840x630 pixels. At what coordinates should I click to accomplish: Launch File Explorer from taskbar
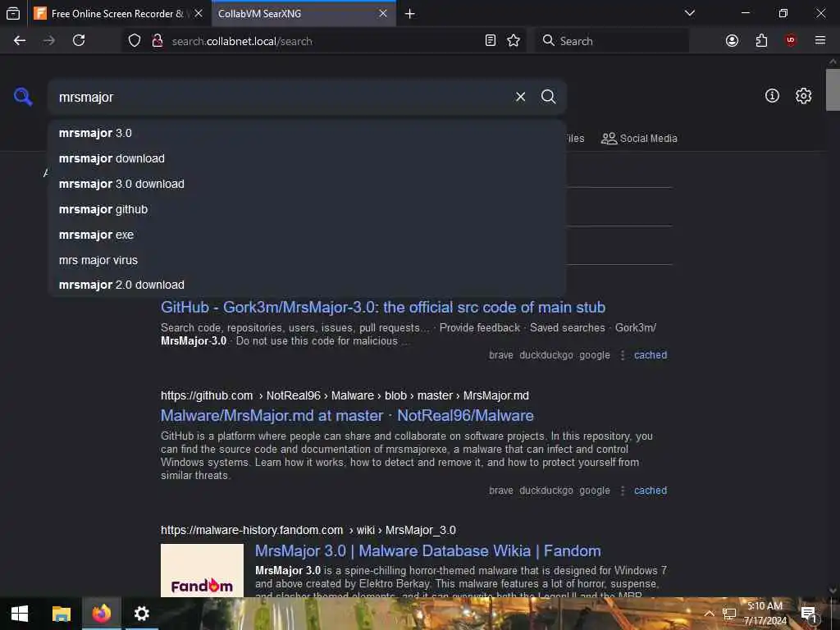61,614
